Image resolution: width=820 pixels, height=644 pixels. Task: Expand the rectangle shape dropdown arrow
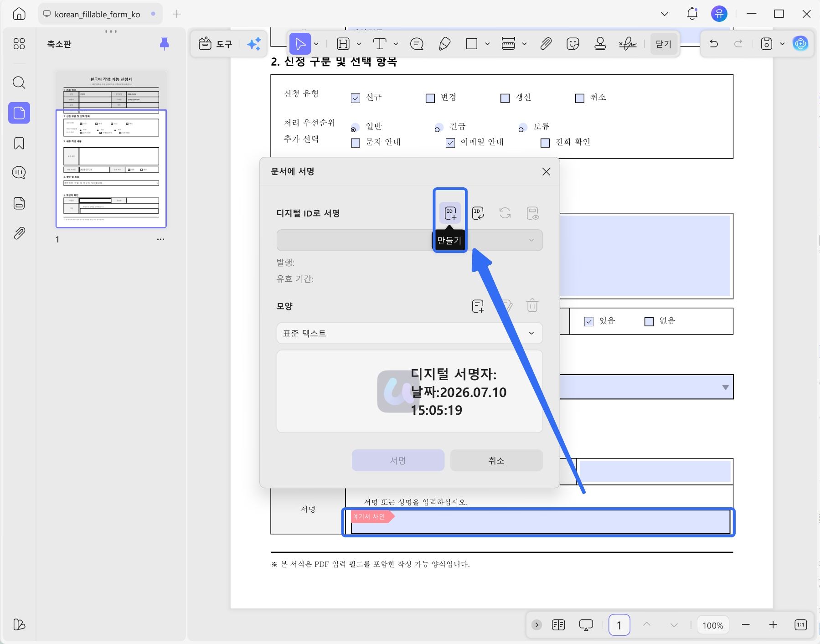487,44
